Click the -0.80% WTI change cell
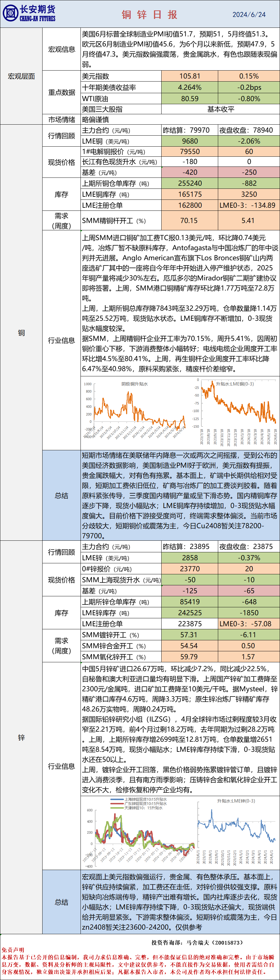280x980 pixels. pos(249,99)
